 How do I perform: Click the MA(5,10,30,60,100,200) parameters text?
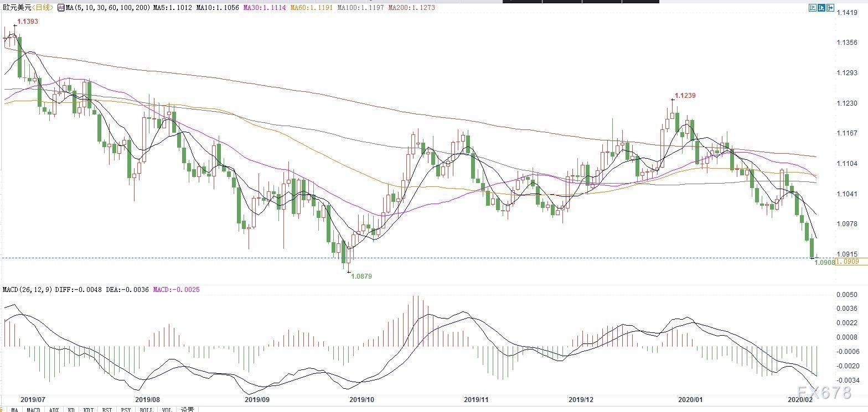point(108,8)
